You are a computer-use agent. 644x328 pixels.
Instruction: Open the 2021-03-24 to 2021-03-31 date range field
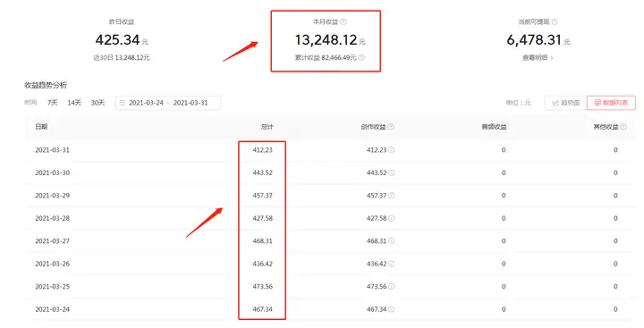click(168, 103)
